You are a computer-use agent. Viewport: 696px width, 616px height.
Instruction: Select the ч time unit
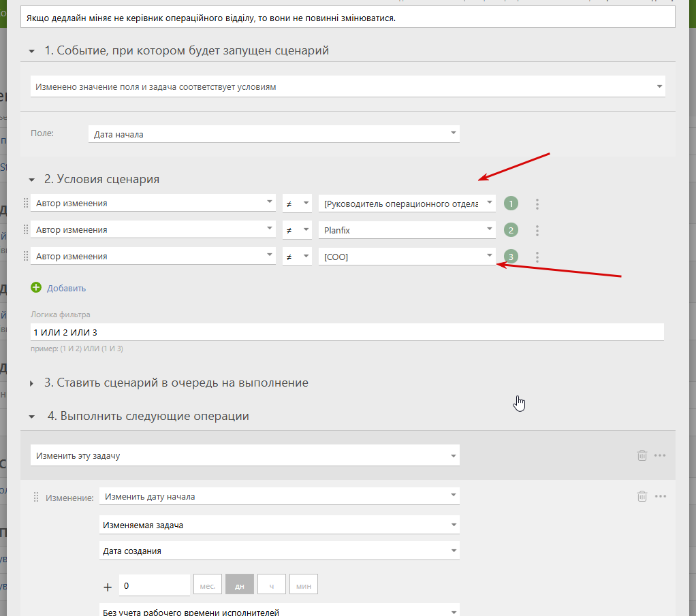(272, 584)
